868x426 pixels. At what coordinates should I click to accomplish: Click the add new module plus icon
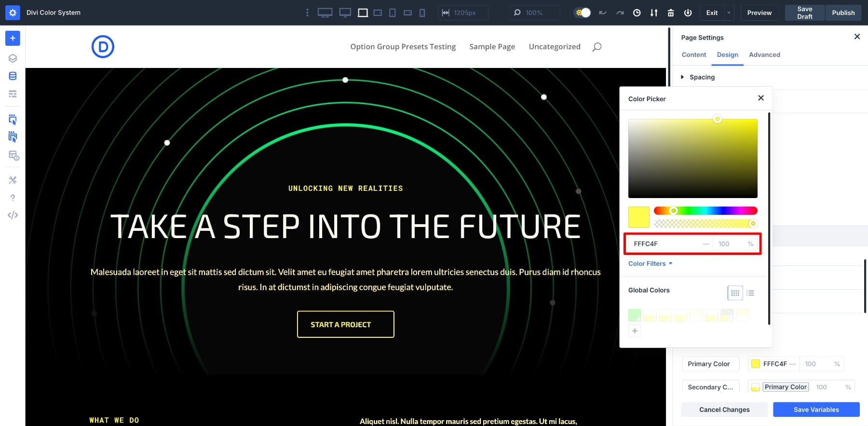tap(13, 38)
